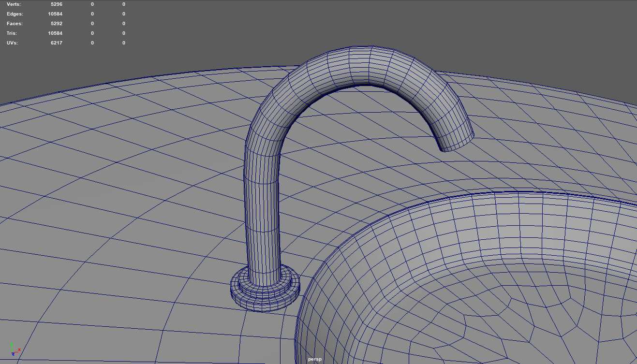Click the Edges row count value 10584
637x364 pixels.
(55, 14)
